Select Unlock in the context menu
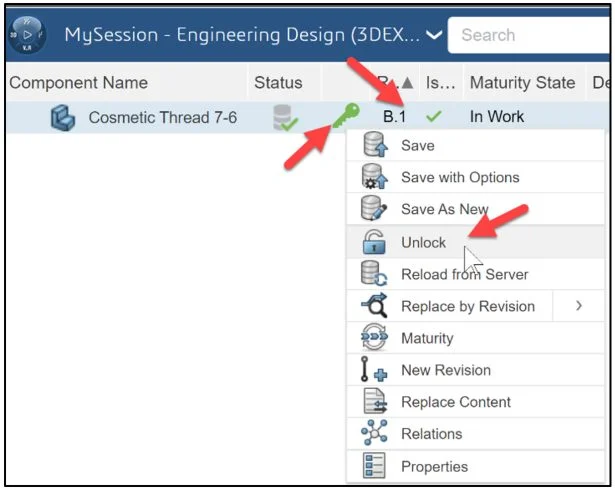 click(475, 242)
